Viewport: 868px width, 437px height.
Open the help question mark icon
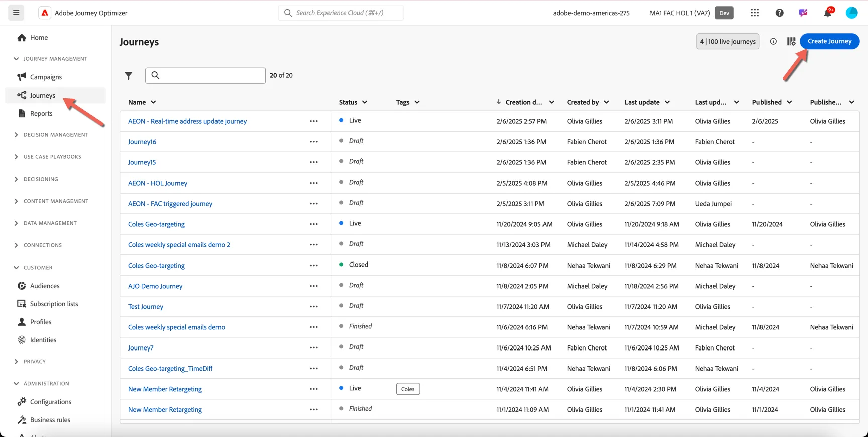[x=779, y=13]
